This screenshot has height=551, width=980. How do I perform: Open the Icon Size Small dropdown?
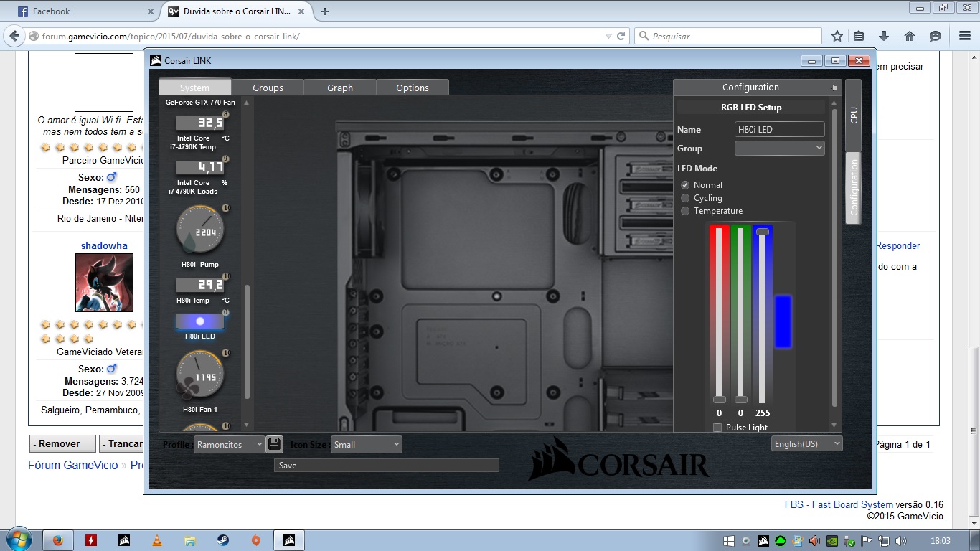[367, 445]
